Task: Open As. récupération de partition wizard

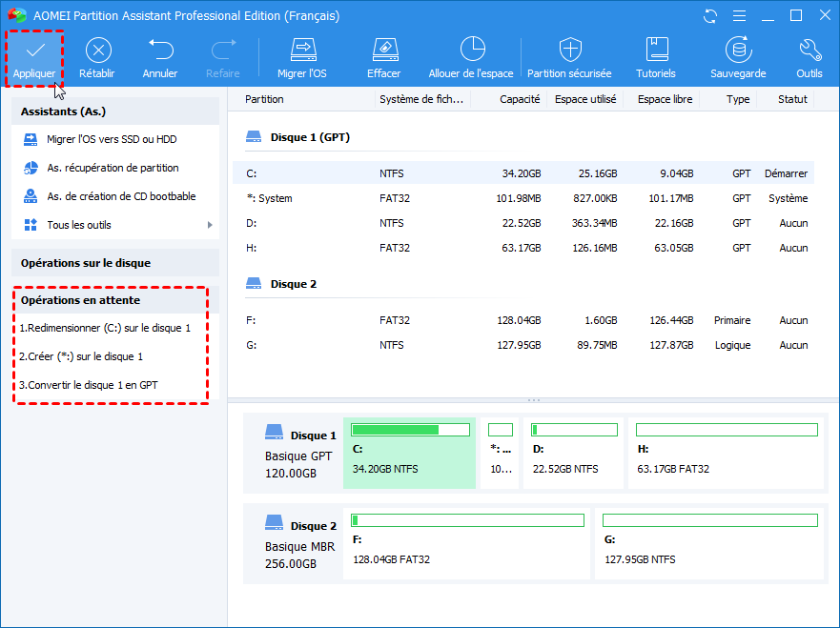Action: coord(113,168)
